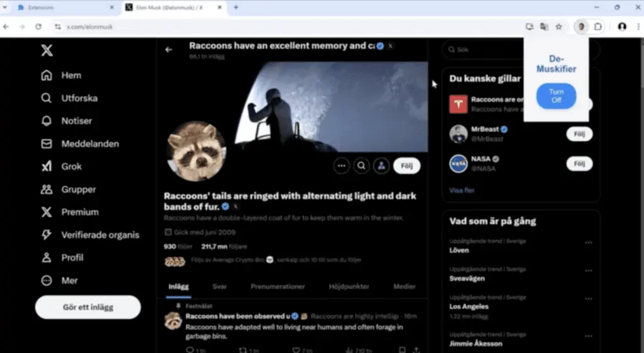The width and height of the screenshot is (644, 353).
Task: Click the profile person icon button
Action: 382,166
